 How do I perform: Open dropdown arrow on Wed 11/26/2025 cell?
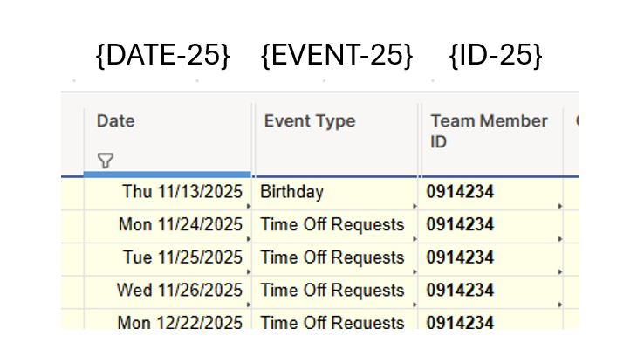(249, 305)
